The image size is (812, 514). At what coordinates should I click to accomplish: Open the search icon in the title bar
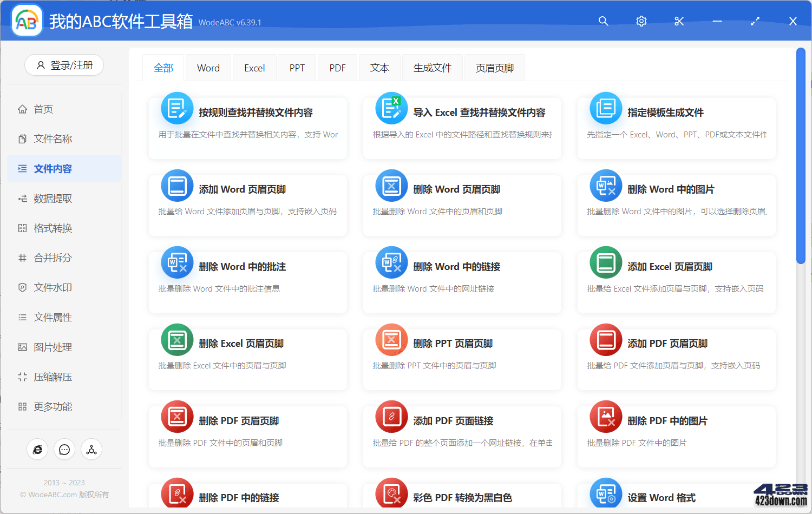pyautogui.click(x=603, y=21)
